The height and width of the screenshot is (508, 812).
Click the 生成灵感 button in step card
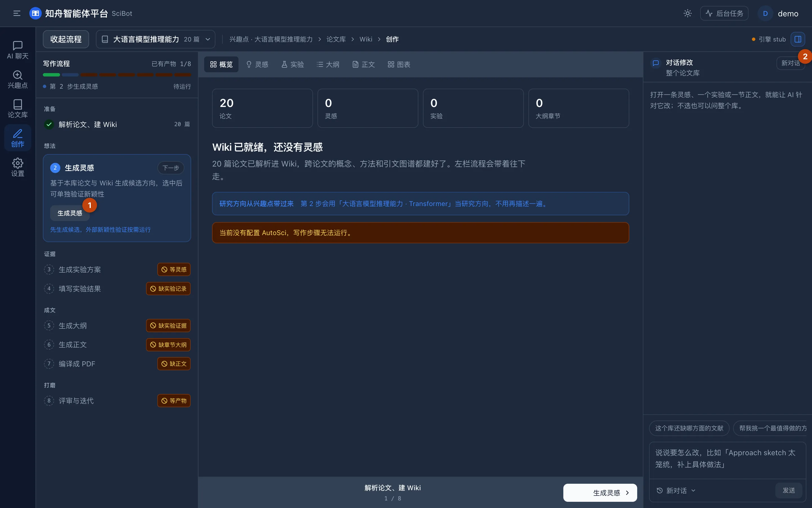click(x=70, y=213)
